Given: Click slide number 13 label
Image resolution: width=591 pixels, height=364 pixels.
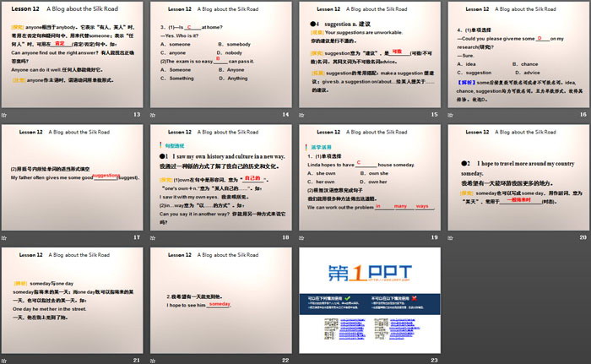Looking at the screenshot, I should [137, 114].
